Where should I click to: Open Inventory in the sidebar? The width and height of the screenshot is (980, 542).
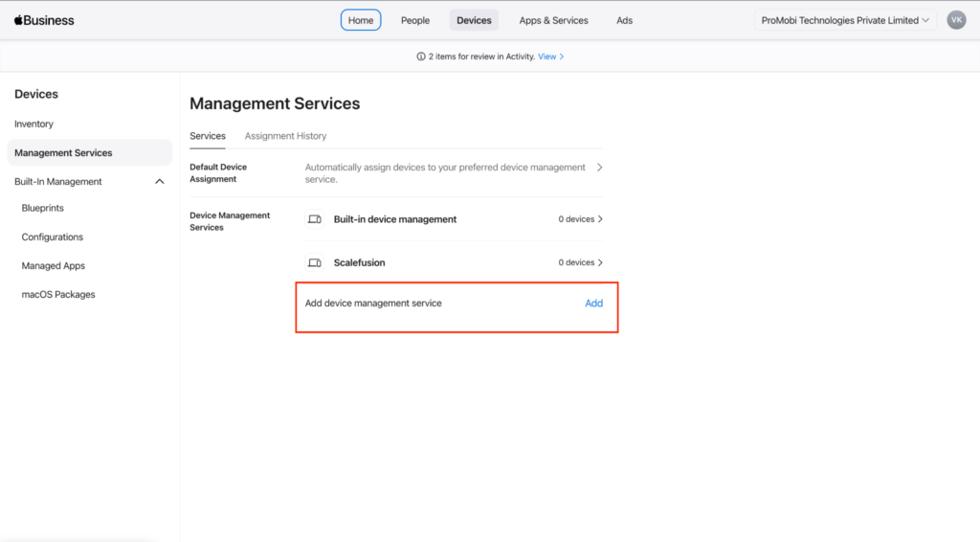click(33, 124)
